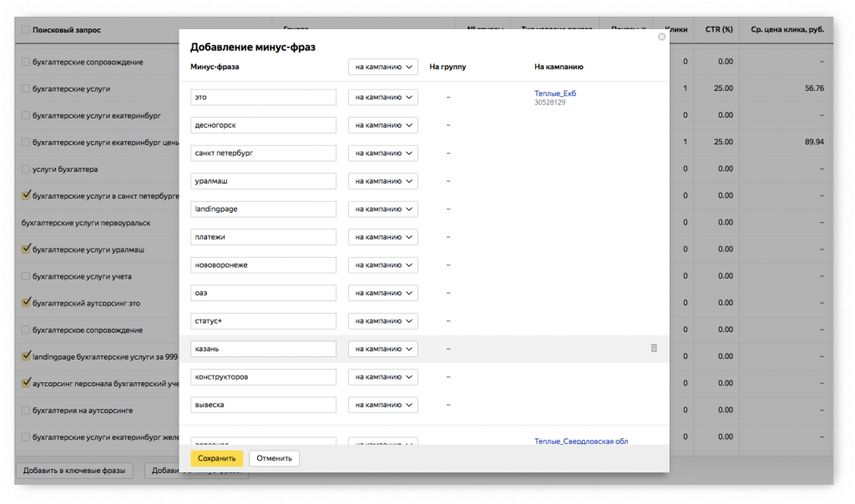
Task: Open the Теплые_Свердловская обл campaign link
Action: [x=581, y=441]
